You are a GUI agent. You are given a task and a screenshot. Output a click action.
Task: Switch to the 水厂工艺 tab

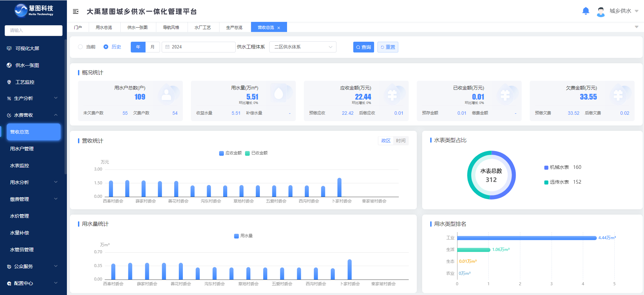(202, 28)
